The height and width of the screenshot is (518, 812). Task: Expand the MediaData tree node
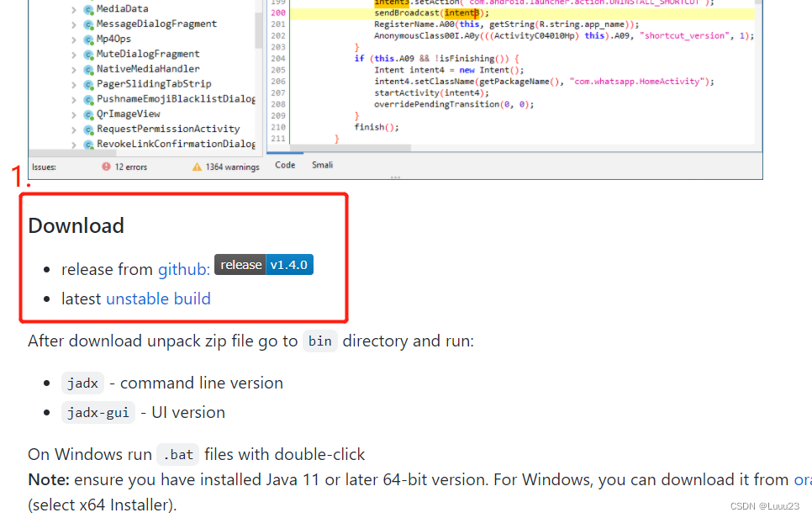73,8
